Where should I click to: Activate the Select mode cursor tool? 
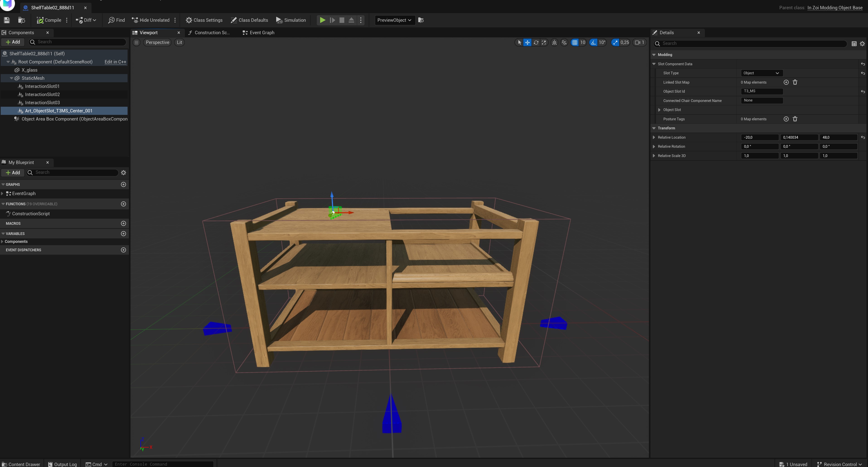pyautogui.click(x=519, y=42)
